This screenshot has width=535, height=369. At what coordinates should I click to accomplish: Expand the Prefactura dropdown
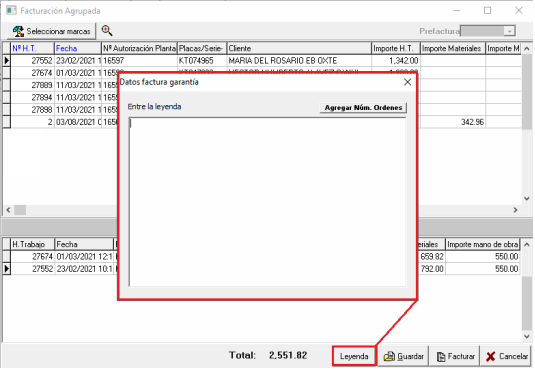[x=509, y=31]
